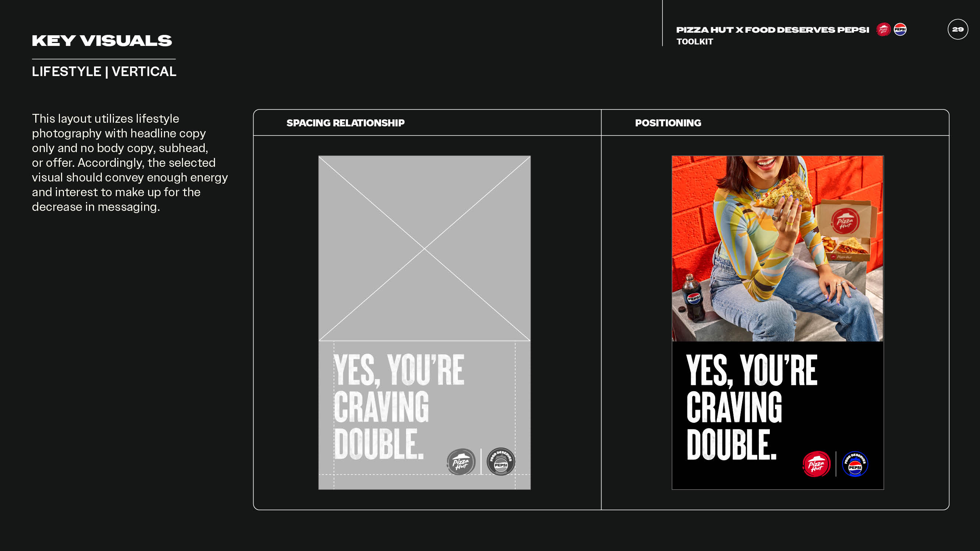
Task: Click the white headline on black poster
Action: pos(752,407)
